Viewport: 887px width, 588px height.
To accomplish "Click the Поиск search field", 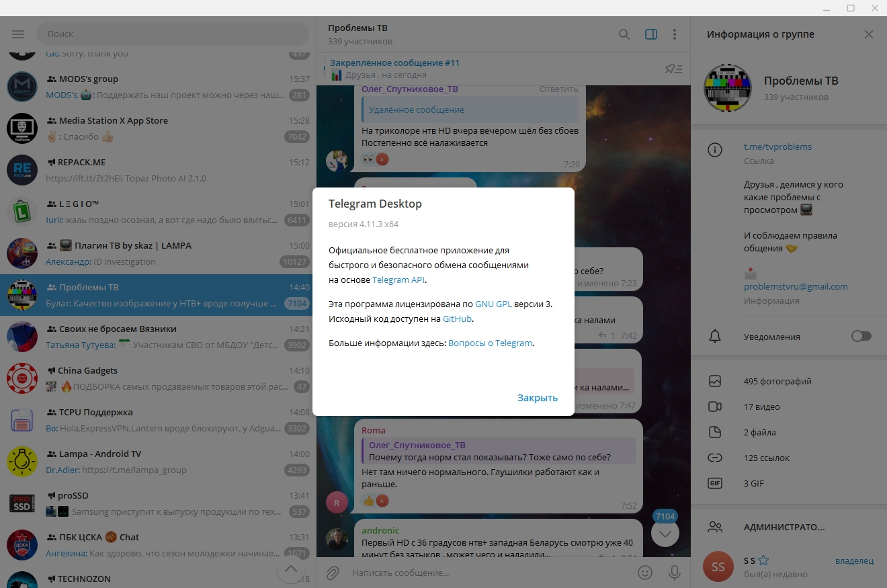I will (x=173, y=34).
